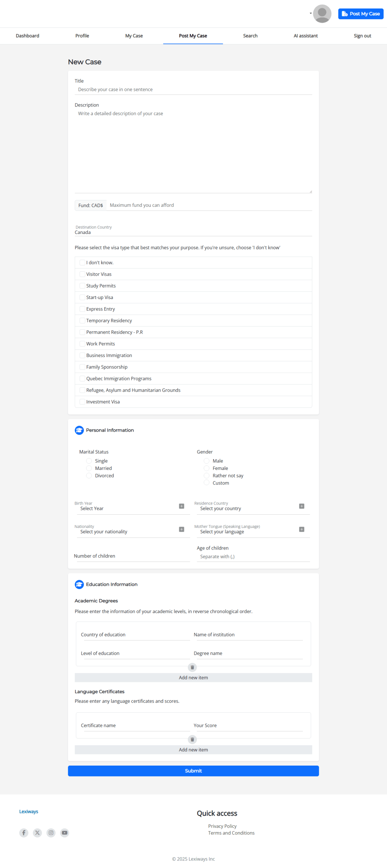
Task: Switch to the AI assistant tab
Action: click(x=306, y=36)
